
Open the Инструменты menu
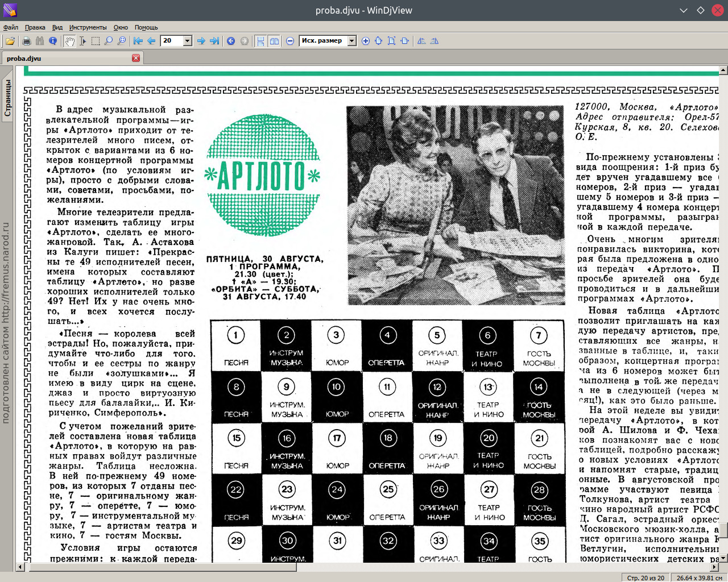[x=88, y=27]
